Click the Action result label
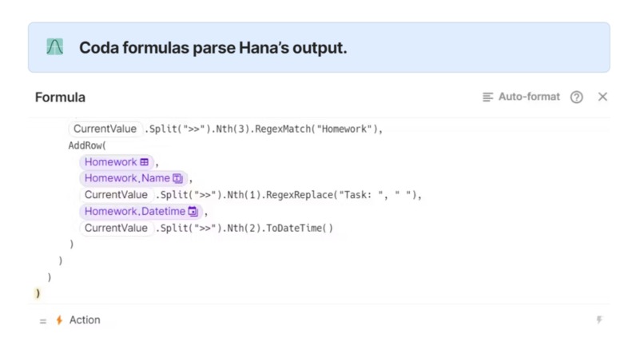This screenshot has height=362, width=644. (x=85, y=320)
